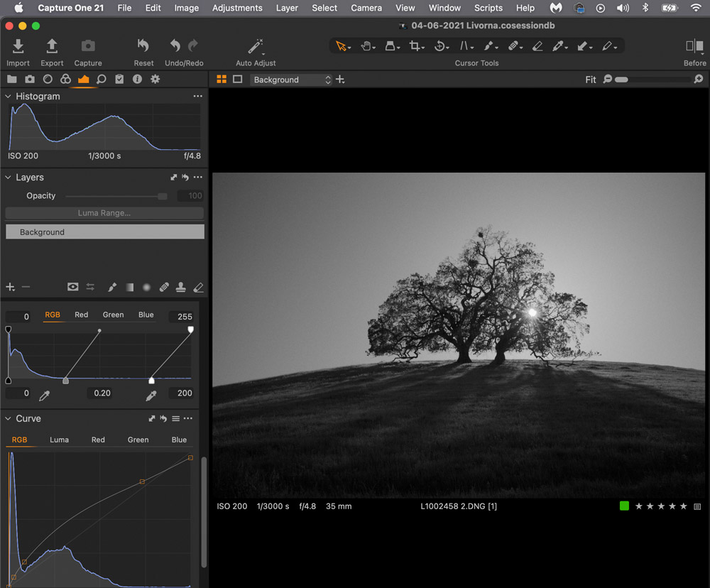The image size is (710, 588).
Task: Toggle mask visibility with the eye icon
Action: (72, 287)
